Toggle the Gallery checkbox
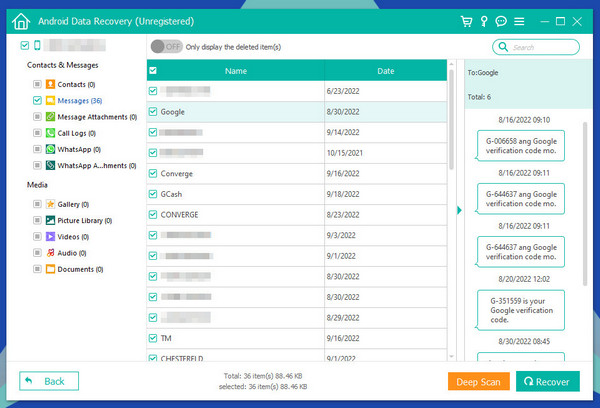Viewport: 600px width, 408px height. pyautogui.click(x=37, y=204)
